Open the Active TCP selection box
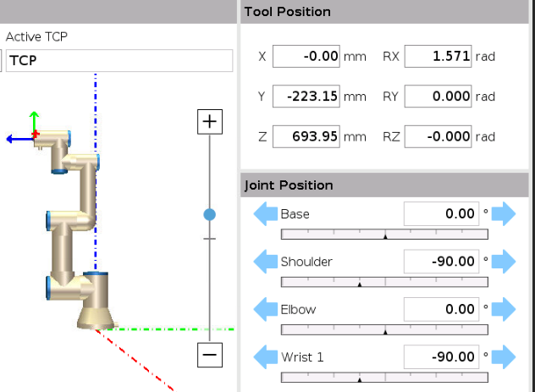This screenshot has width=535, height=392. click(x=119, y=60)
